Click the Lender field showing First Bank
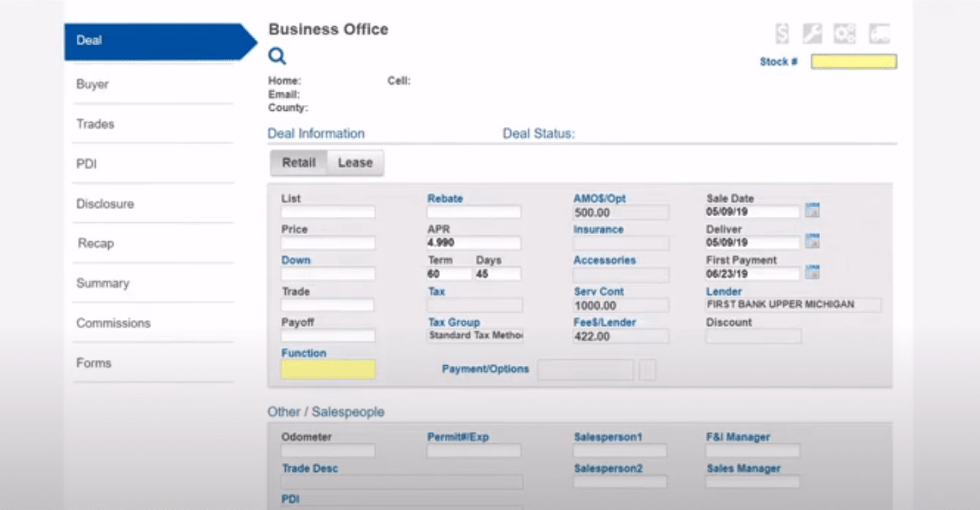Screen dimensions: 980x510 793,305
